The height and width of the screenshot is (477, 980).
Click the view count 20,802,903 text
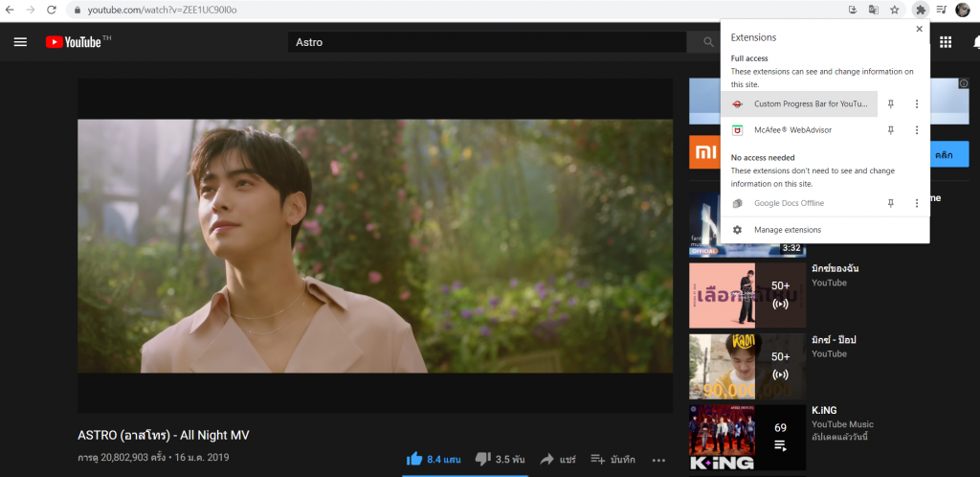122,458
